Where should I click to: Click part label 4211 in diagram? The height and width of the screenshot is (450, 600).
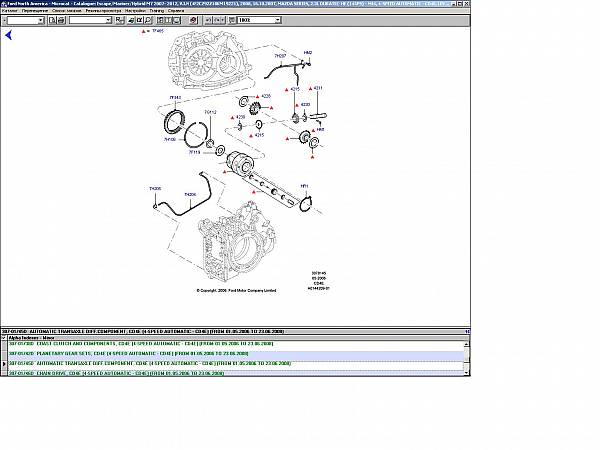click(x=318, y=88)
